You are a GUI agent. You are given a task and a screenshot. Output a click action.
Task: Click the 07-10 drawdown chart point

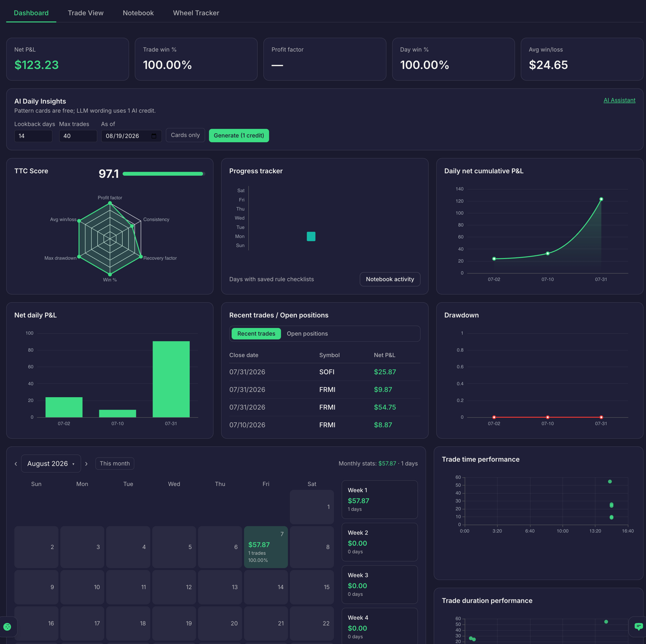coord(547,417)
